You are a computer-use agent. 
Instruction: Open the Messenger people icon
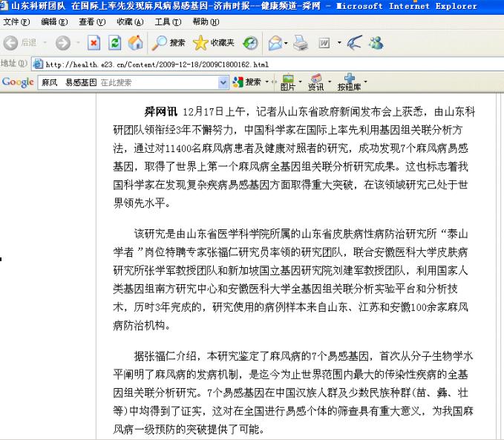tap(376, 43)
